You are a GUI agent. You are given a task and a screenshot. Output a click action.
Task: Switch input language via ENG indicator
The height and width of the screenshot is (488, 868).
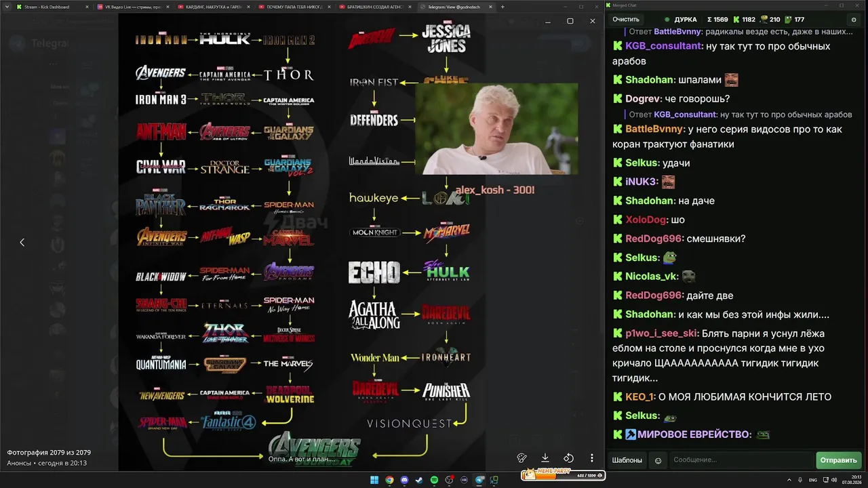click(x=813, y=480)
